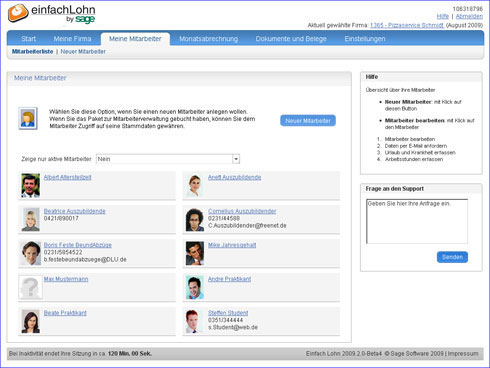Image resolution: width=490 pixels, height=368 pixels.
Task: Open Boris Feste BeundAbzüge's photo thumbnail
Action: pyautogui.click(x=31, y=253)
